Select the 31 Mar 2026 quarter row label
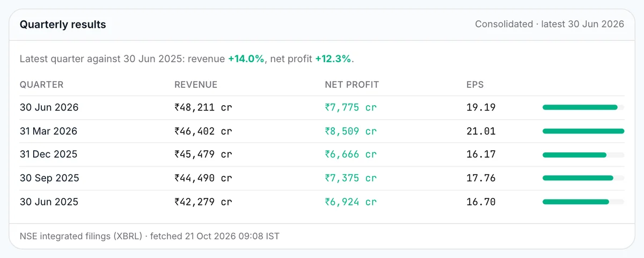 point(48,131)
